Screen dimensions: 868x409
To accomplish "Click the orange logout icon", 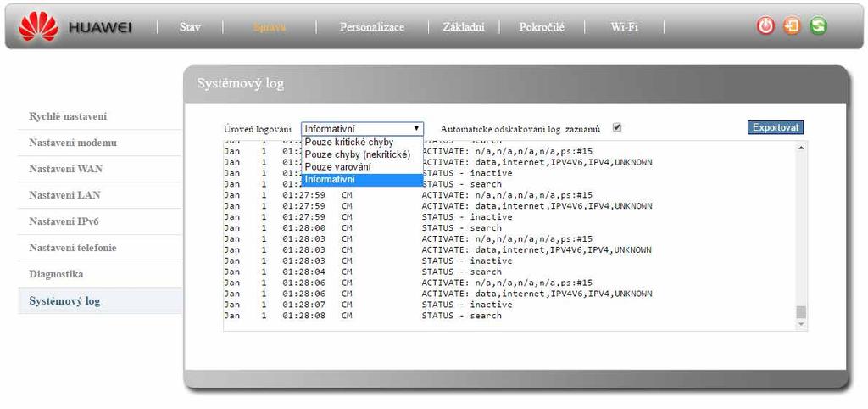I will pos(792,26).
